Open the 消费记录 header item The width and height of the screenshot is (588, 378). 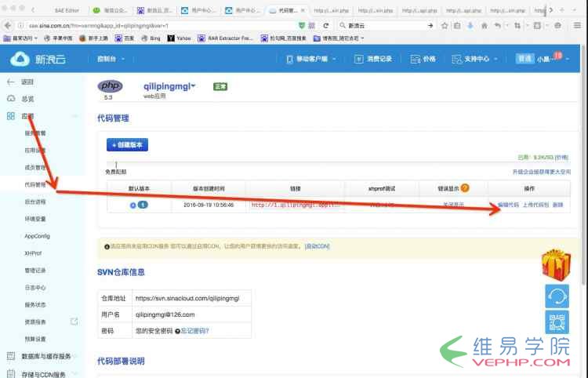click(x=373, y=59)
